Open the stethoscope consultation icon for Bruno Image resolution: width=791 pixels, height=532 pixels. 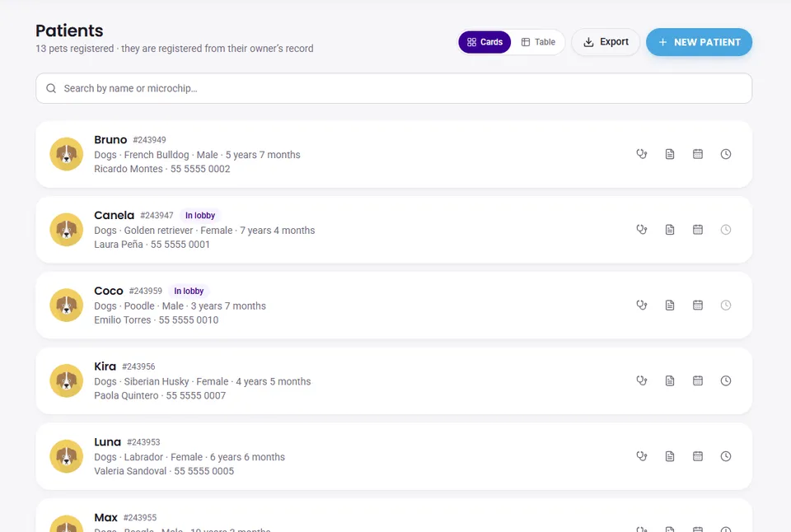pos(642,154)
